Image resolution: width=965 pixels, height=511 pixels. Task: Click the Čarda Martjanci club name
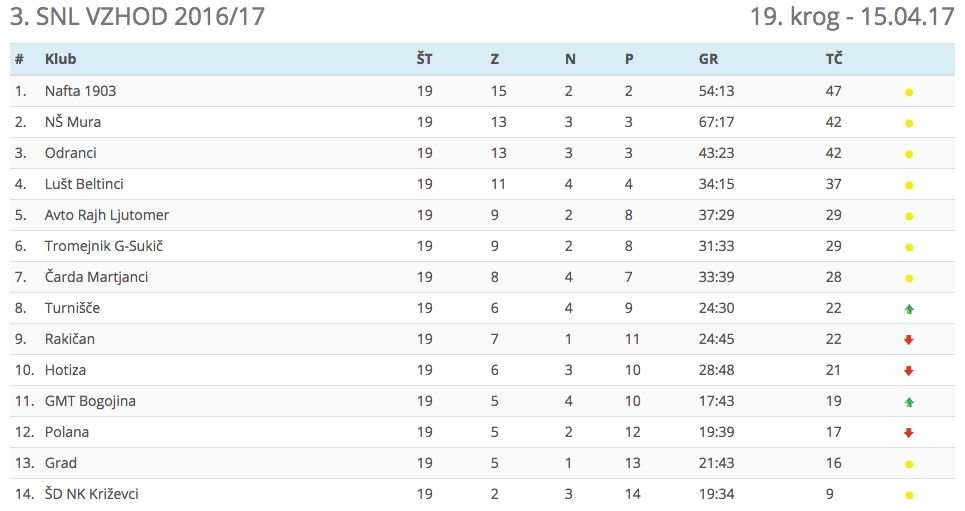tap(96, 277)
